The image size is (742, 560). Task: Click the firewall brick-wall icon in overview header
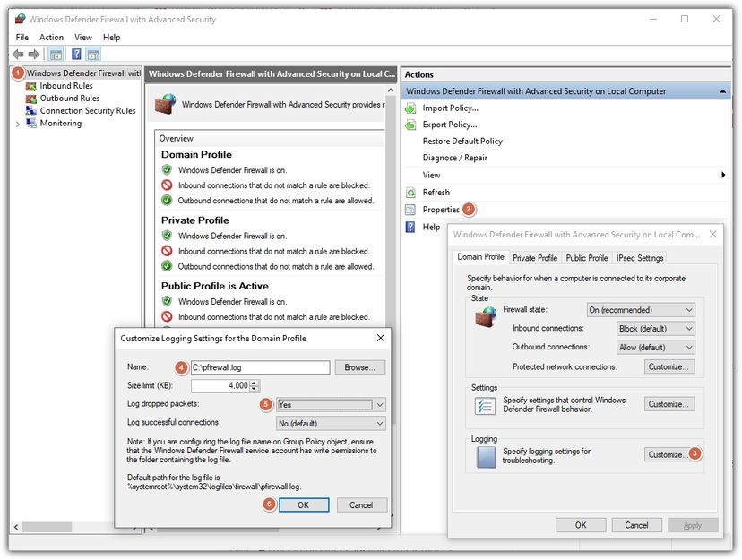pyautogui.click(x=165, y=104)
